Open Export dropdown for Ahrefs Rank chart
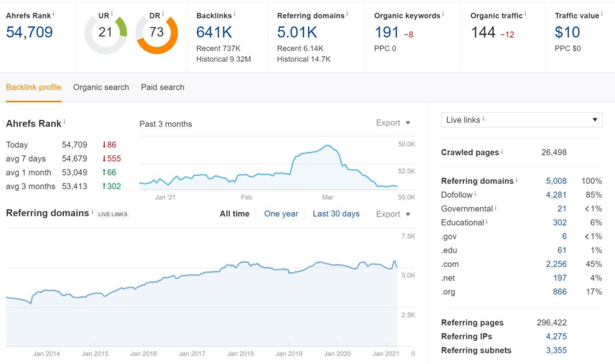This screenshot has width=615, height=364. pos(393,123)
